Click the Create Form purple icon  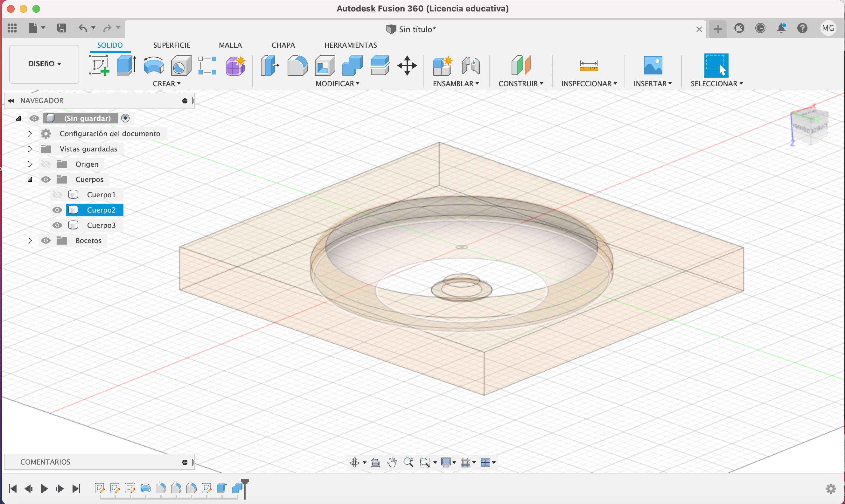[x=235, y=65]
